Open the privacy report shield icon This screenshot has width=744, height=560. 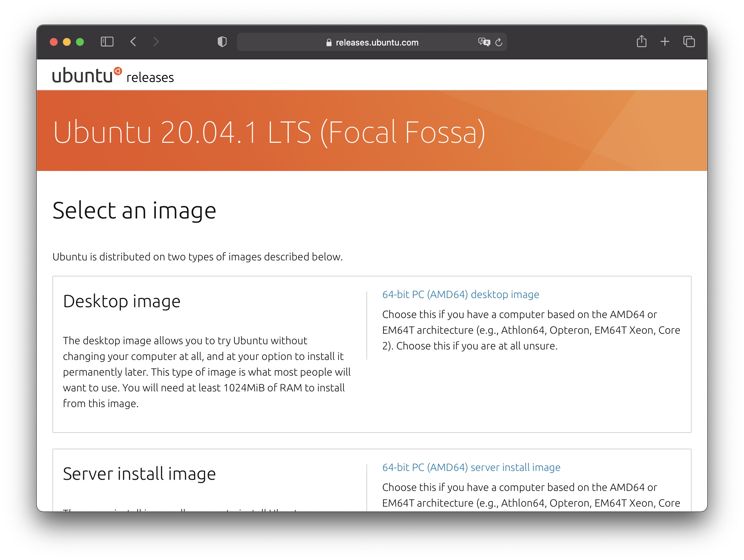pos(222,42)
